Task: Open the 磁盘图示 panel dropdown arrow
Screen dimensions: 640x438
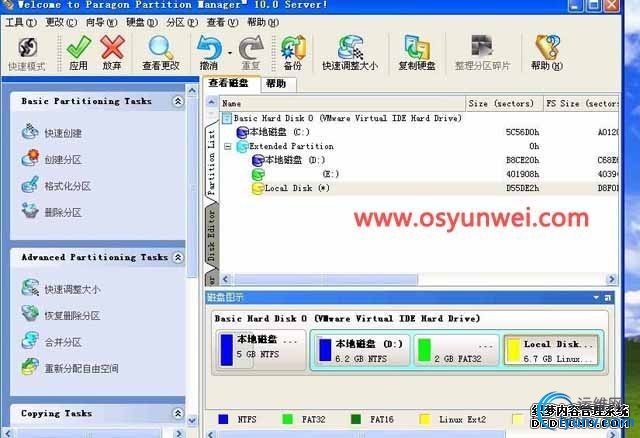Action: (x=596, y=298)
